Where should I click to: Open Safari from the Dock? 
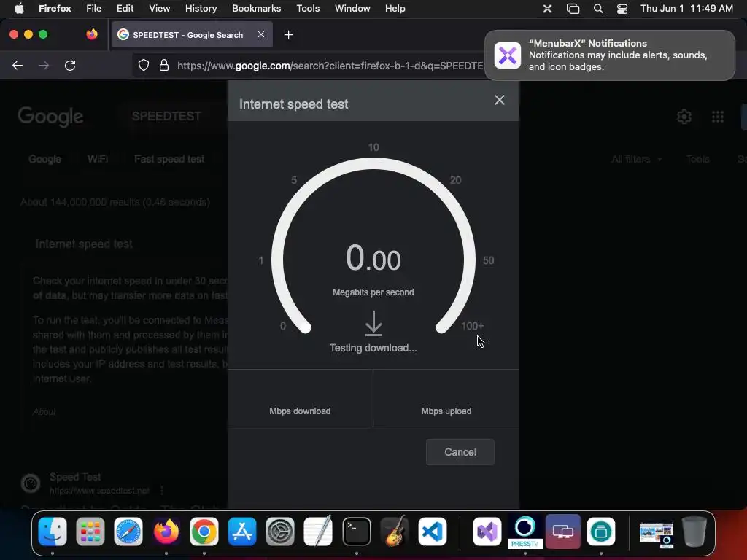(128, 532)
